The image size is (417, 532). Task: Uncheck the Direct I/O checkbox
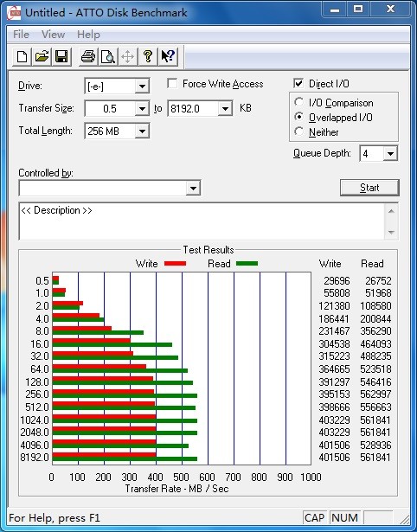point(298,83)
